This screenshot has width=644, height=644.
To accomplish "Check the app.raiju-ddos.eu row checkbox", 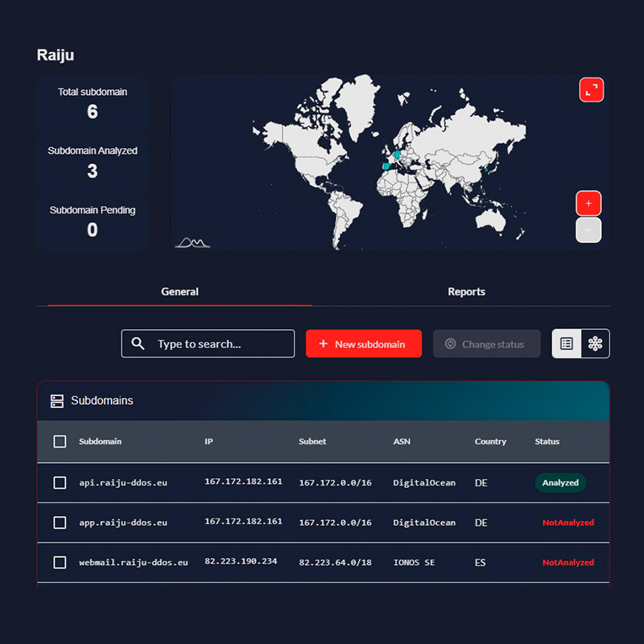I will (60, 522).
